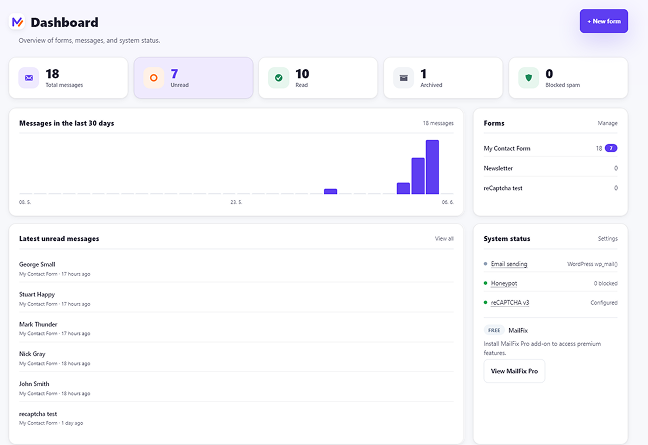Open the message from George Small
This screenshot has width=648, height=445.
pyautogui.click(x=236, y=269)
